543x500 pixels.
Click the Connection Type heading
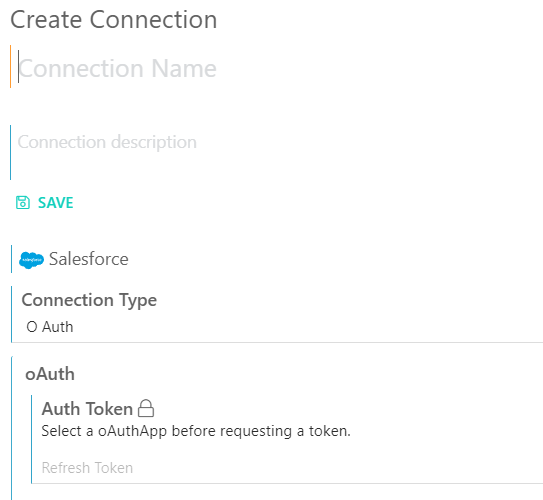89,300
